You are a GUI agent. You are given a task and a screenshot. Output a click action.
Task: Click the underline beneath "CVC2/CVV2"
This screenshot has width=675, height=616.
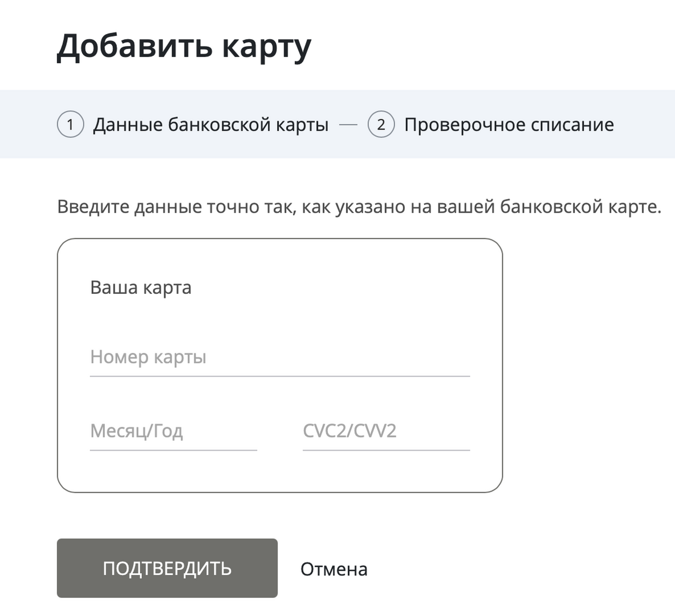point(386,450)
